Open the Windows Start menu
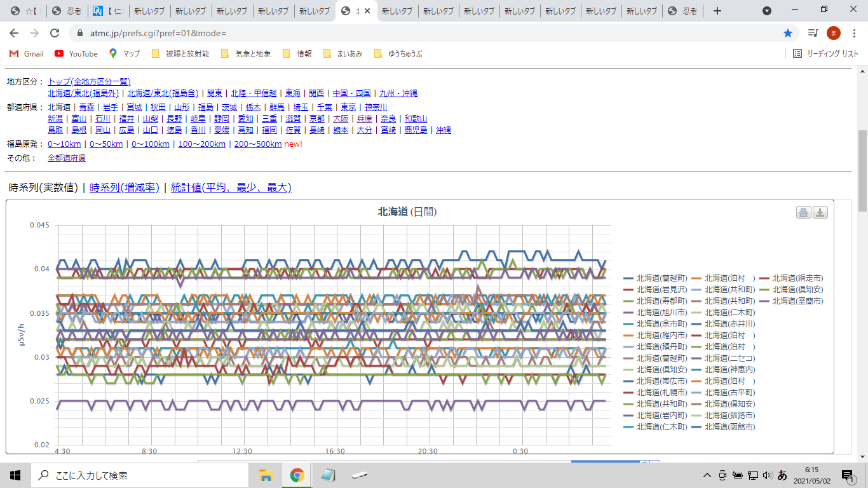Viewport: 868px width, 488px height. click(x=15, y=475)
